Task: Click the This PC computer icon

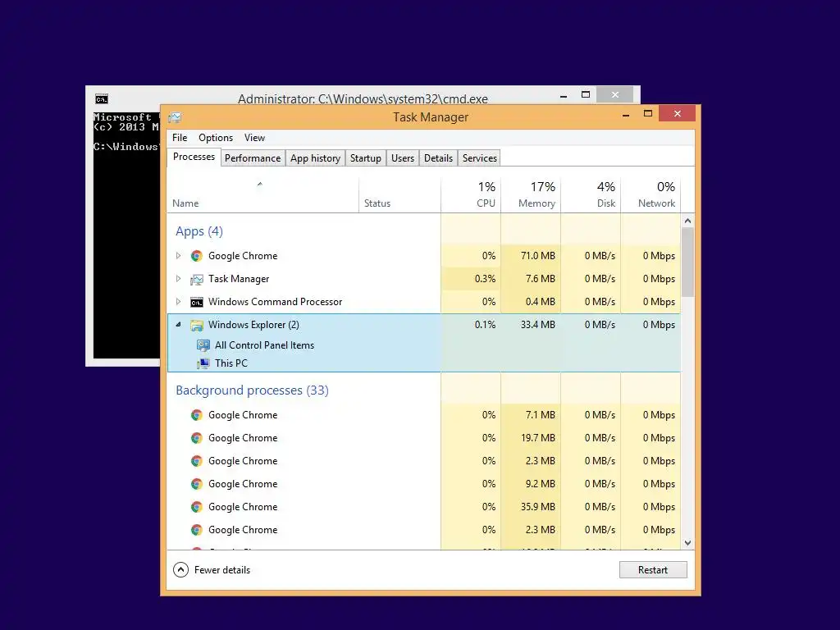Action: point(203,363)
